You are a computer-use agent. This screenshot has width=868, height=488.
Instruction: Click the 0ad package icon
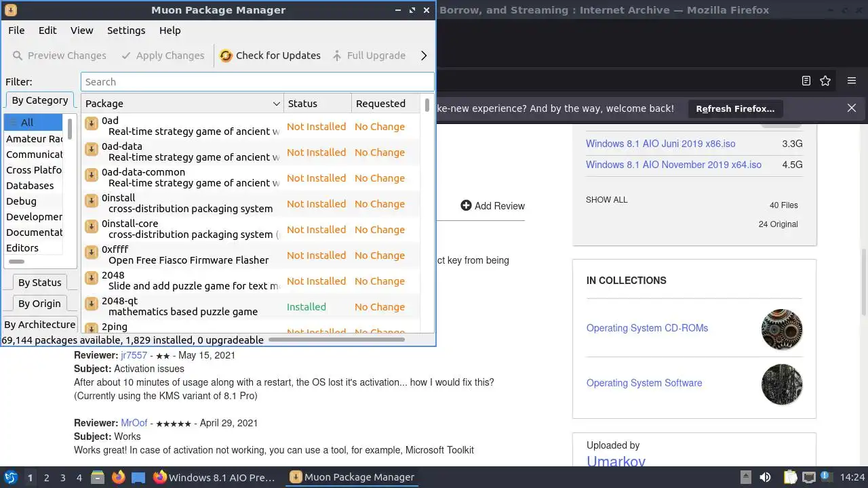click(x=92, y=123)
